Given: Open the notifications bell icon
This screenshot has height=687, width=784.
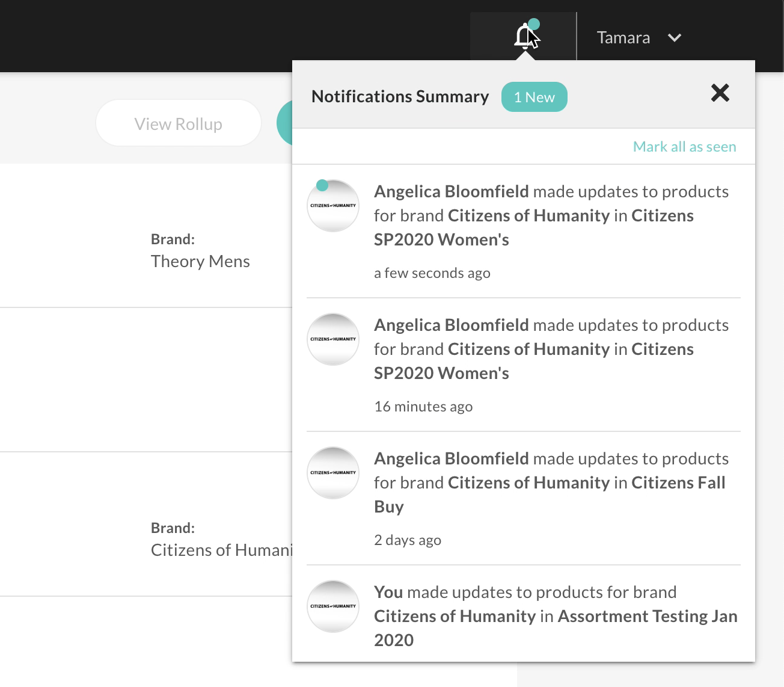Looking at the screenshot, I should [524, 36].
